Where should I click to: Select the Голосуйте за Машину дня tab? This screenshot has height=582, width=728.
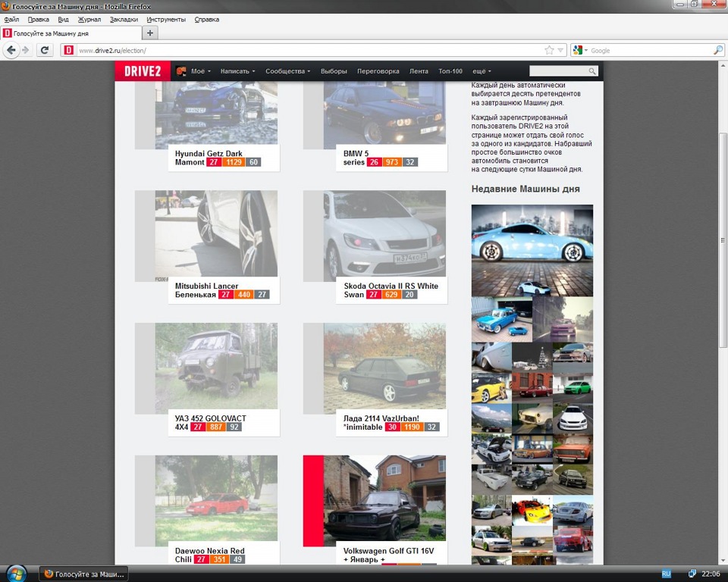71,33
